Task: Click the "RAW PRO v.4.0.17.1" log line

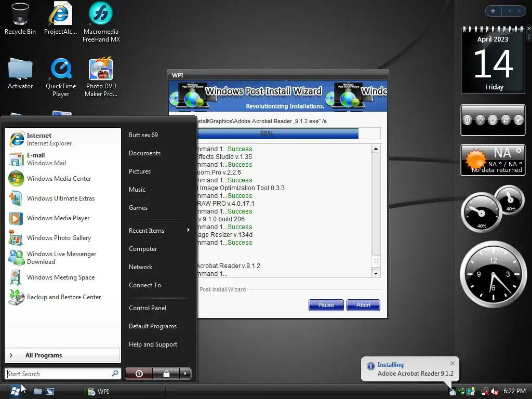Action: click(x=225, y=204)
